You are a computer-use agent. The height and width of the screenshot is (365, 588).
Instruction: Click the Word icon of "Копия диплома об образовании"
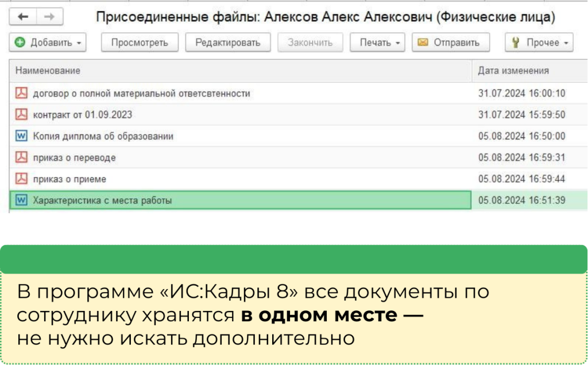click(21, 136)
